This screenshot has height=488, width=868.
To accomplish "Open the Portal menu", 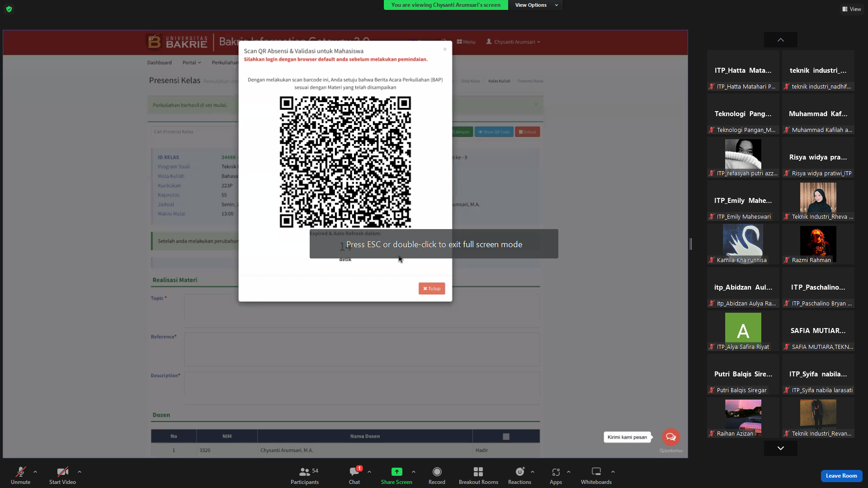I will [192, 62].
